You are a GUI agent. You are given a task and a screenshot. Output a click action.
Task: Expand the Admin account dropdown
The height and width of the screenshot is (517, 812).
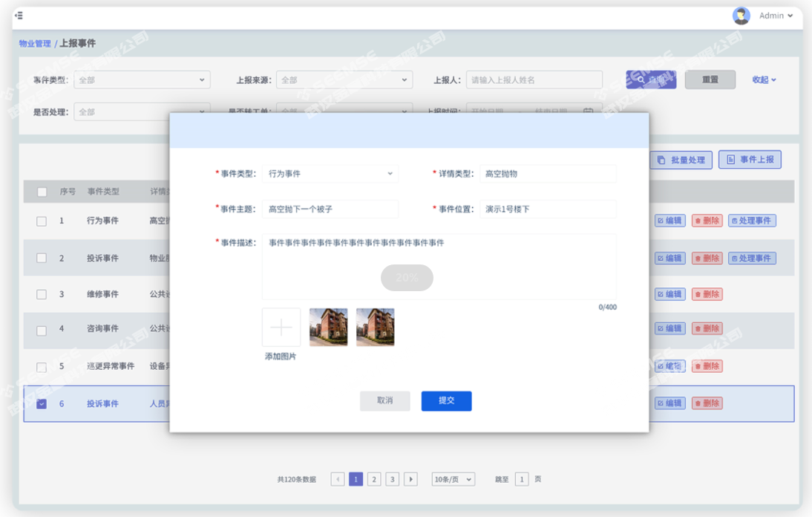776,16
